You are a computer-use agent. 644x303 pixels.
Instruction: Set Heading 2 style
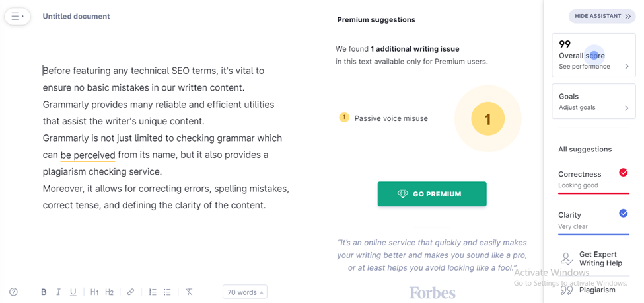[x=109, y=292]
